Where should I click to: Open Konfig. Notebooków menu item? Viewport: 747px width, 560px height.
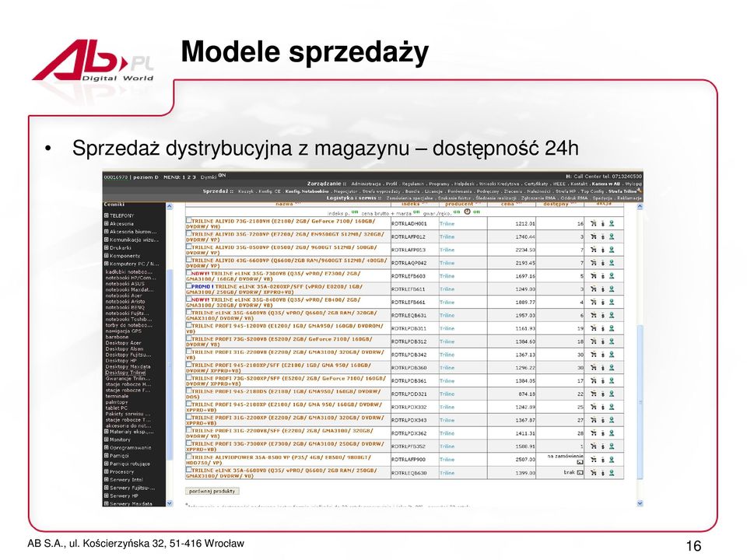click(307, 191)
